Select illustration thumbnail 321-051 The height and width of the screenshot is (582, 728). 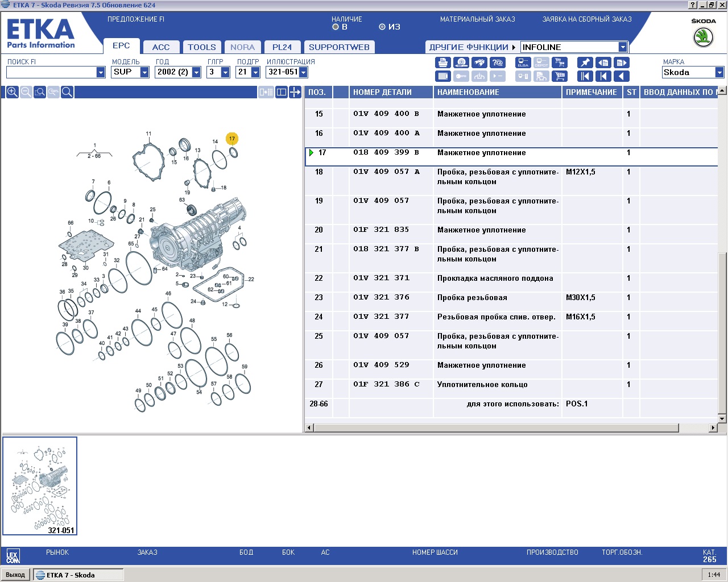click(x=40, y=486)
